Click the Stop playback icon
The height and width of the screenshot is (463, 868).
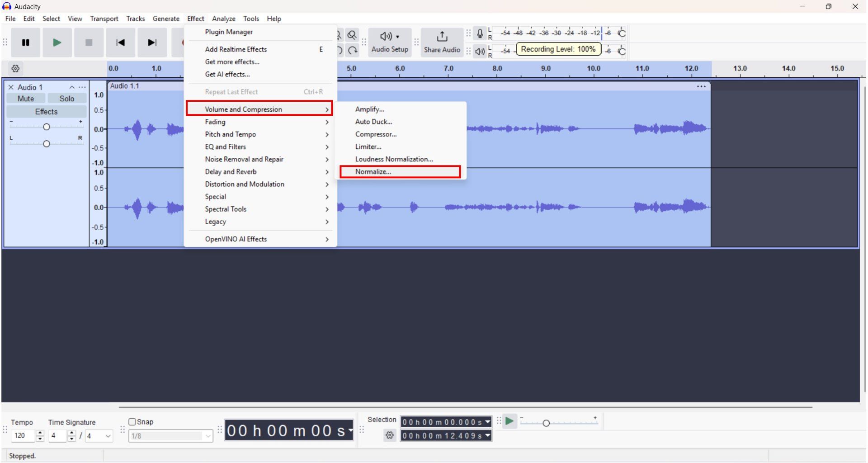coord(89,43)
